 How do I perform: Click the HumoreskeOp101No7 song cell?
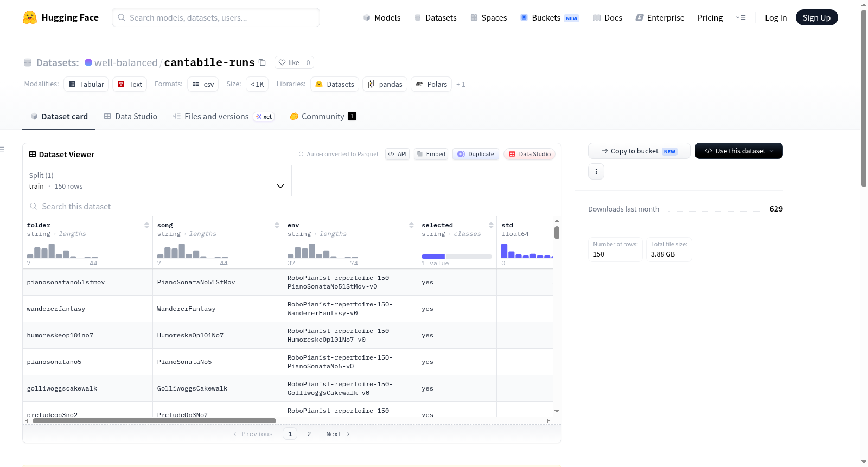point(218,335)
